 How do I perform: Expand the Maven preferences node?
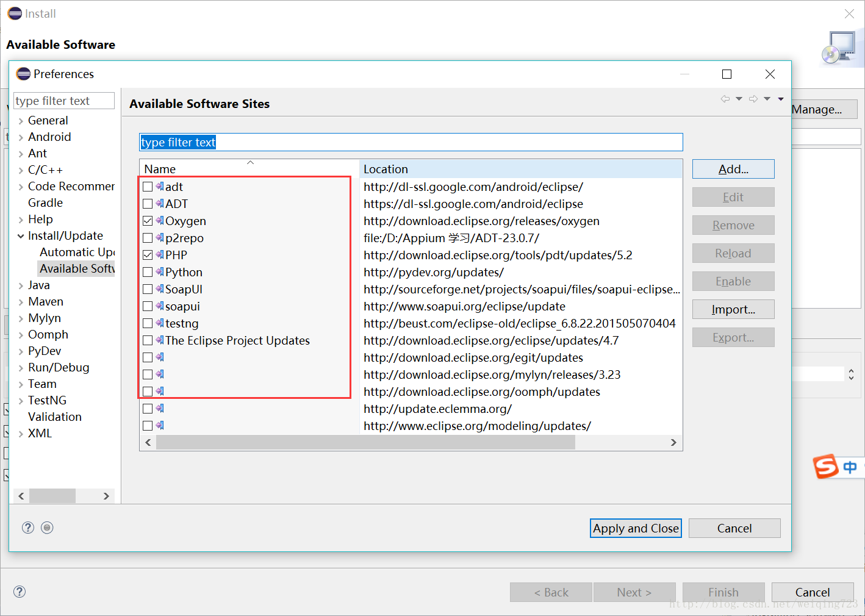pyautogui.click(x=21, y=302)
